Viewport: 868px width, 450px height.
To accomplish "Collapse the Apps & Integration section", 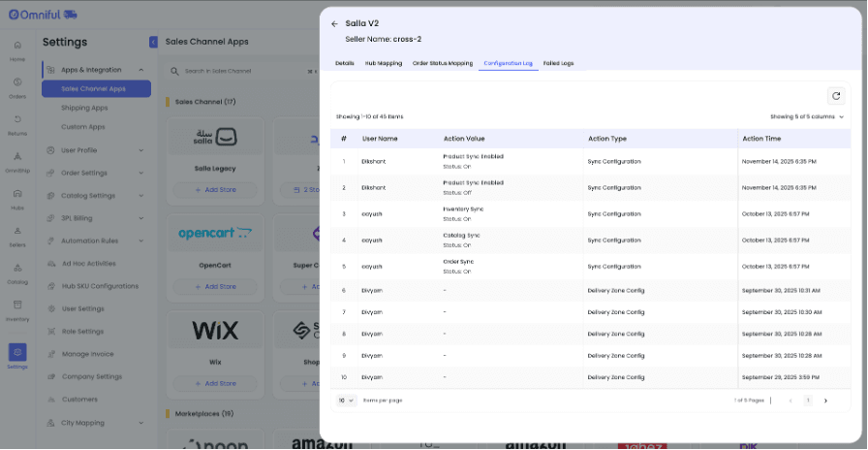I will (141, 70).
